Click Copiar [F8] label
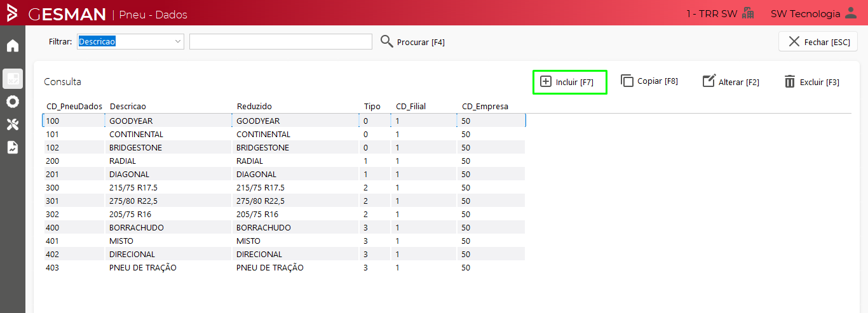The image size is (868, 313). (658, 81)
